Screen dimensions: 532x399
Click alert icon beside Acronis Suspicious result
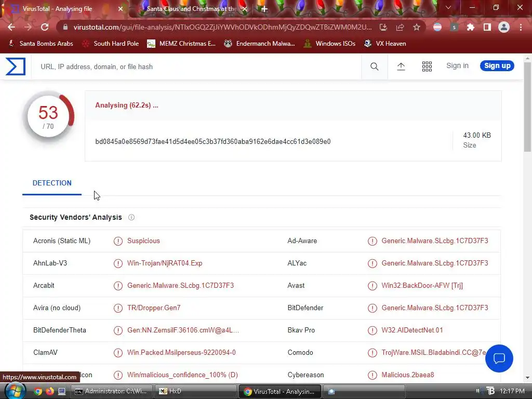click(x=118, y=241)
